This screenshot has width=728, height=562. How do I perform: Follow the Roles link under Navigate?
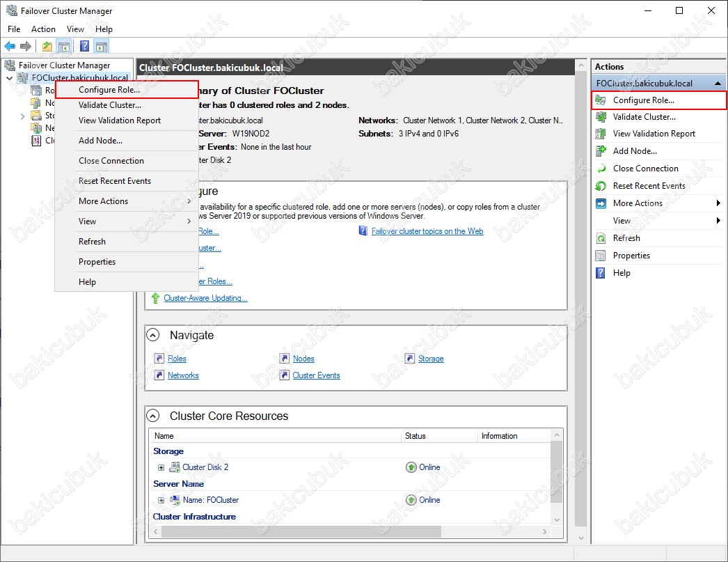coord(177,359)
